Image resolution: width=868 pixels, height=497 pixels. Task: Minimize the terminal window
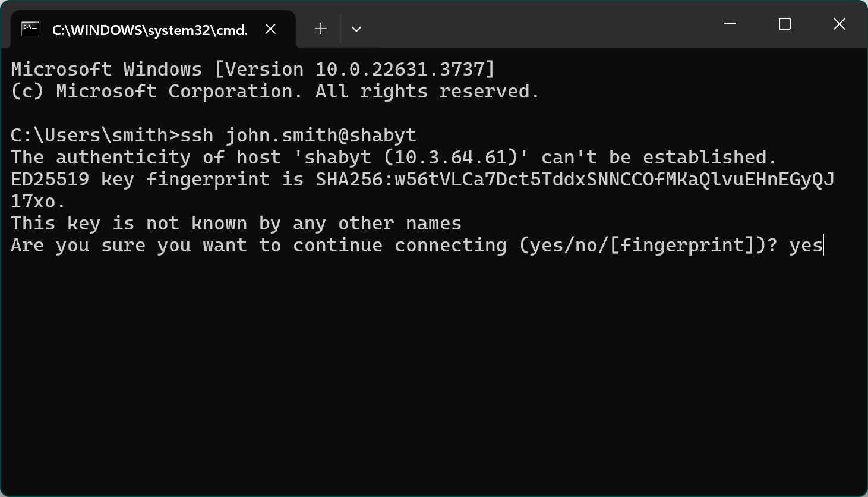click(x=730, y=24)
